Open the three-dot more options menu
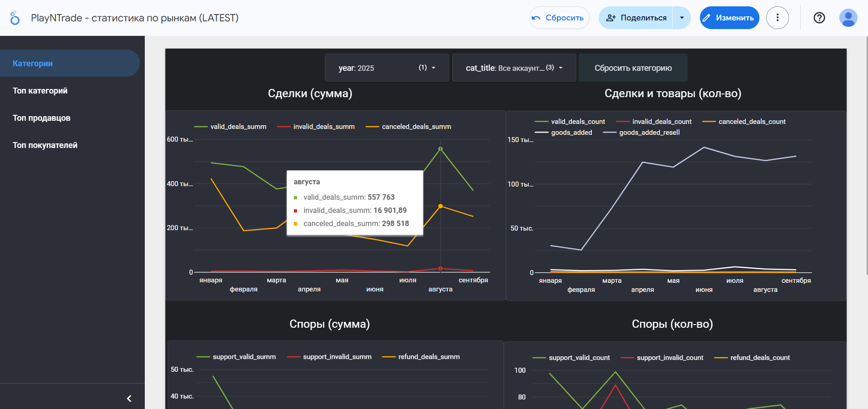The height and width of the screenshot is (409, 868). click(x=777, y=18)
